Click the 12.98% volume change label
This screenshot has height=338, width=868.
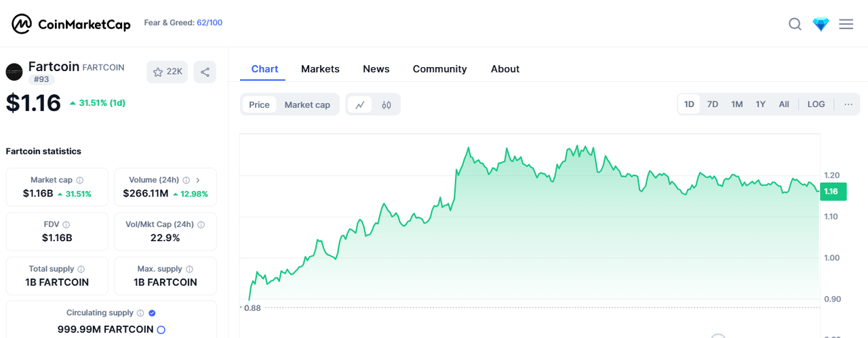coord(191,194)
